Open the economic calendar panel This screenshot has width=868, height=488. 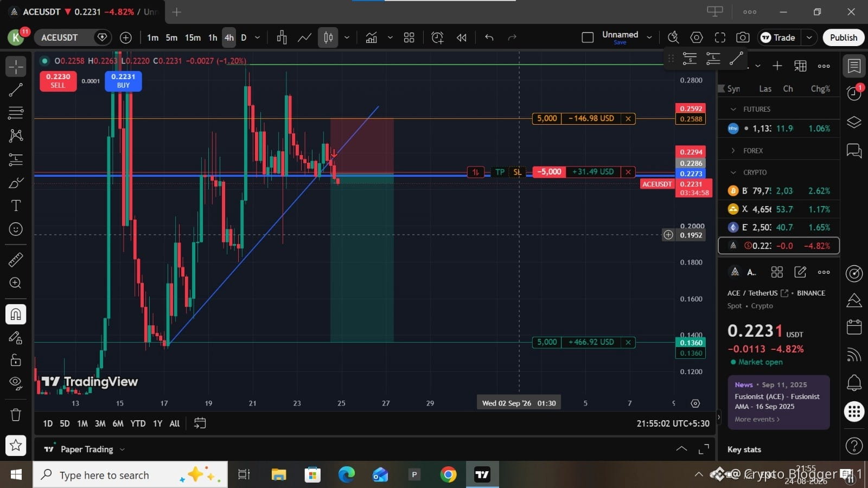(854, 327)
